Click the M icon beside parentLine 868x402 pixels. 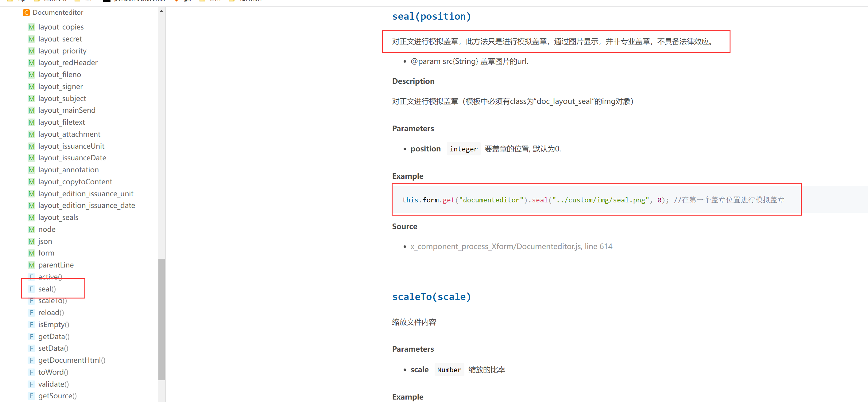coord(31,265)
